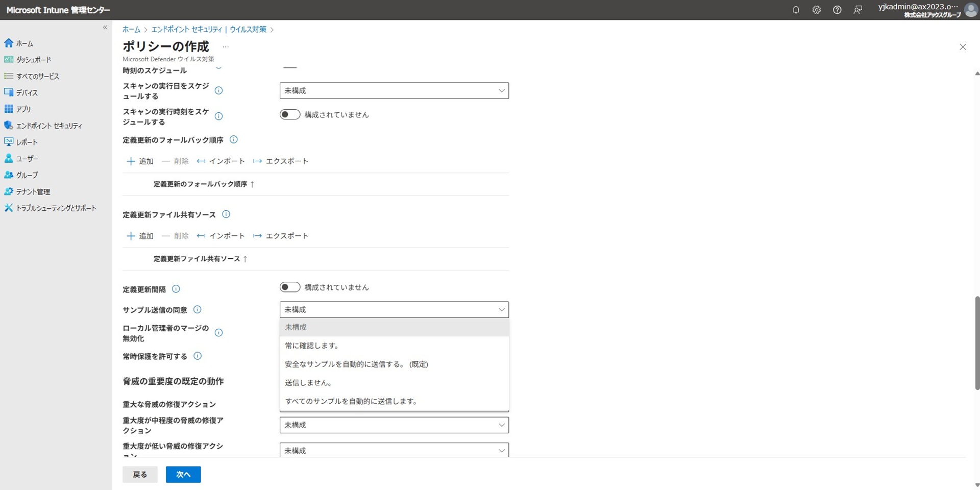Show info for 定義更新間隔
This screenshot has height=490, width=980.
(x=176, y=289)
